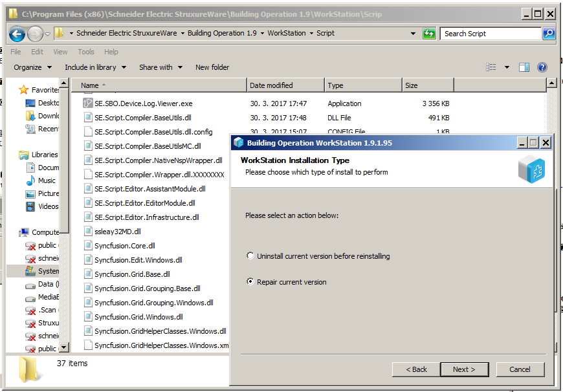563x392 pixels.
Task: Click Next in installer
Action: click(x=464, y=369)
